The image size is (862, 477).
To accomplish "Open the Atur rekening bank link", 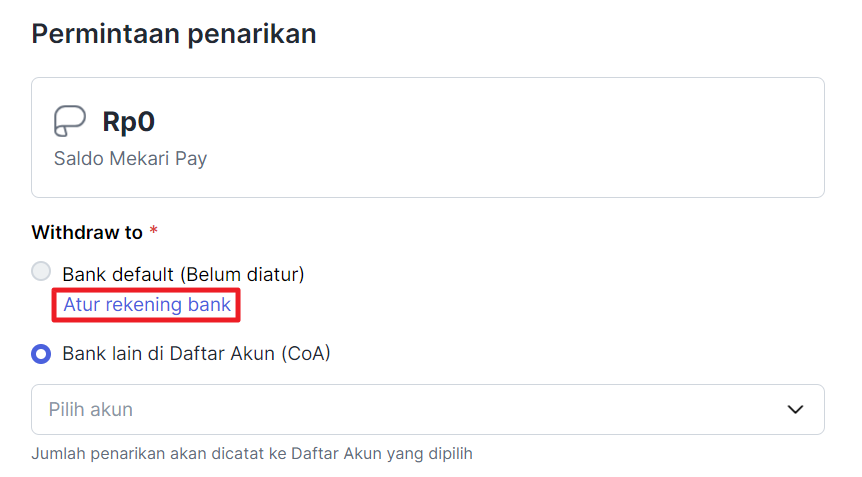I will click(147, 305).
